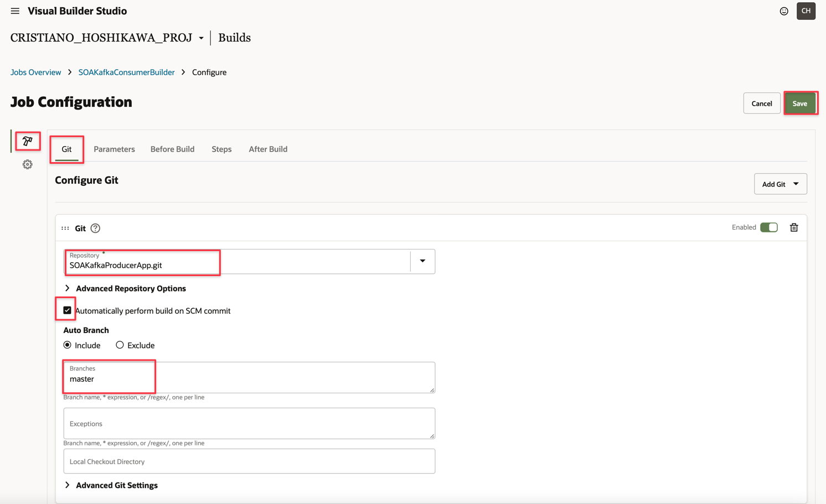Click the Save button
The width and height of the screenshot is (826, 504).
click(x=800, y=103)
